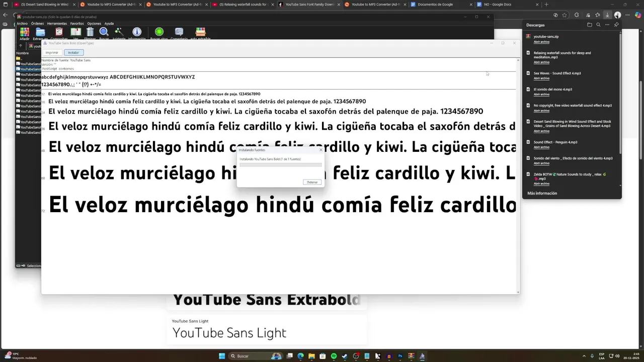Click El sonido del mono 4.mp3 download
The height and width of the screenshot is (362, 644).
tap(553, 89)
